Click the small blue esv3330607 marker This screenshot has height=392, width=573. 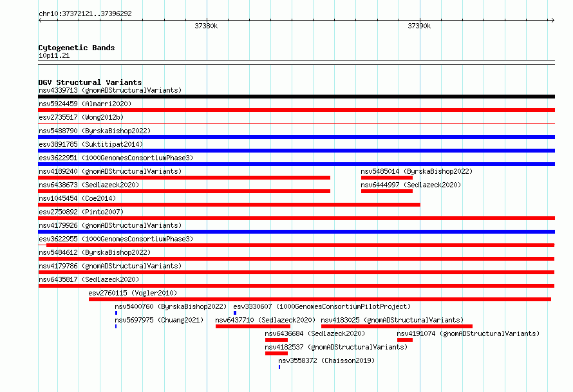pos(235,313)
